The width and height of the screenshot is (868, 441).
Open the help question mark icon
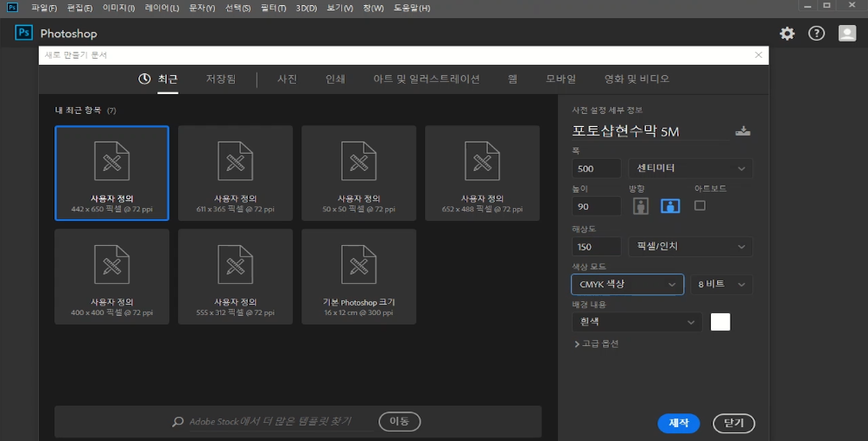(816, 34)
